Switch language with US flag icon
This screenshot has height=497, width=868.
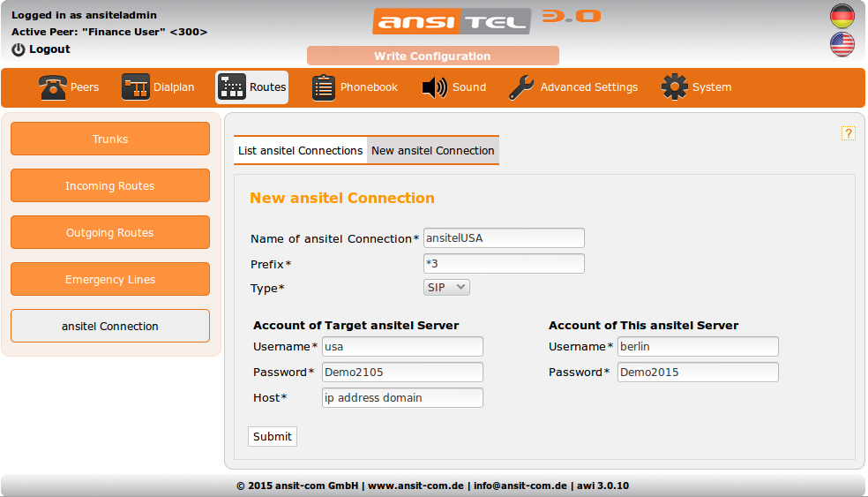tap(842, 45)
